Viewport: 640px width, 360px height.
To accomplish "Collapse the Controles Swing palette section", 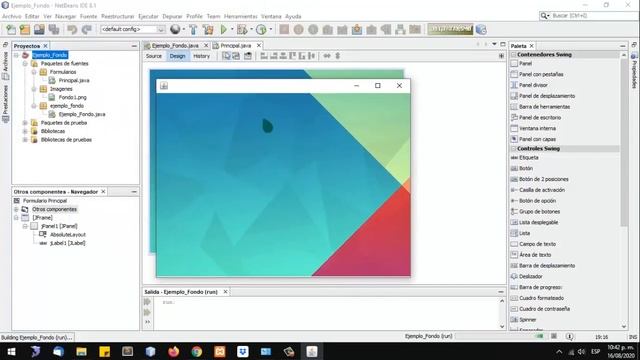I will point(514,149).
